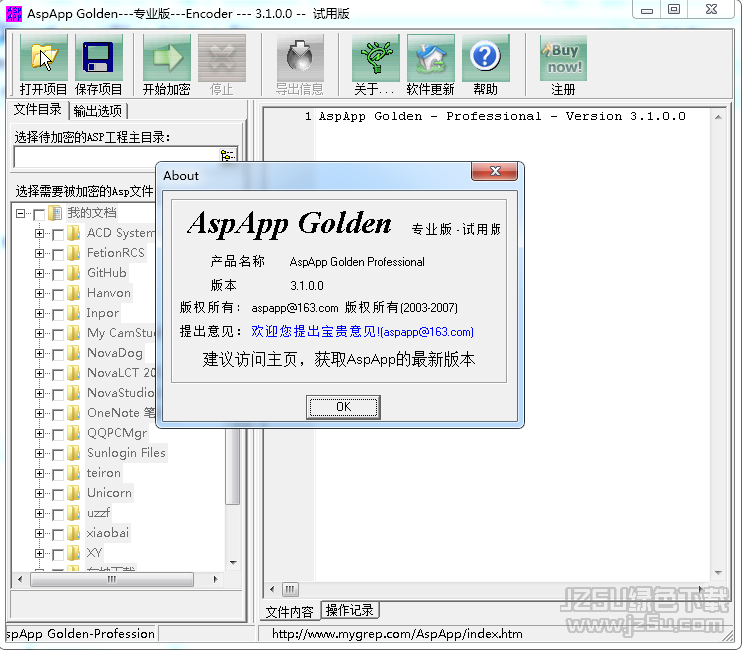Tick the My CamStudio folder checkbox
742x651 pixels.
[x=58, y=334]
